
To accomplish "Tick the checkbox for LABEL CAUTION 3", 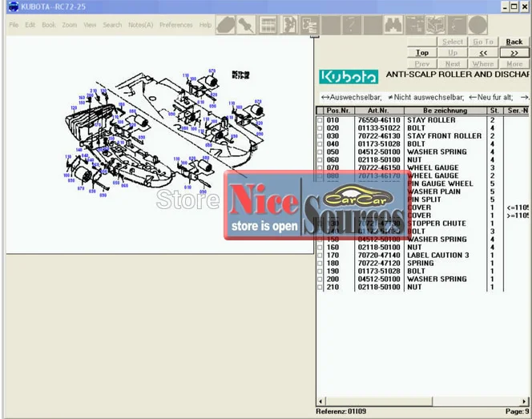I will pyautogui.click(x=320, y=255).
